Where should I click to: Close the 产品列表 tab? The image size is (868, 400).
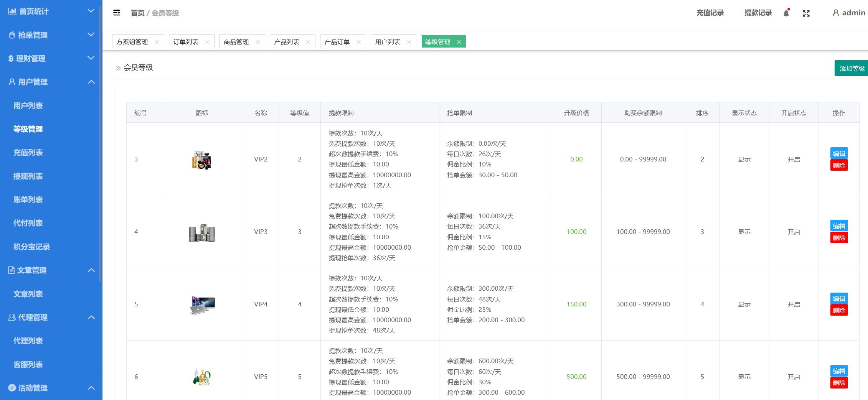click(308, 42)
